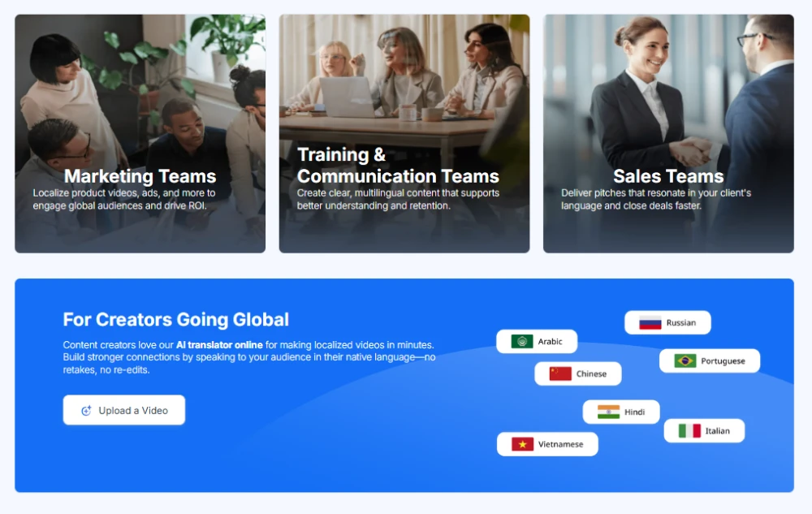Select the Chinese language label

[591, 374]
